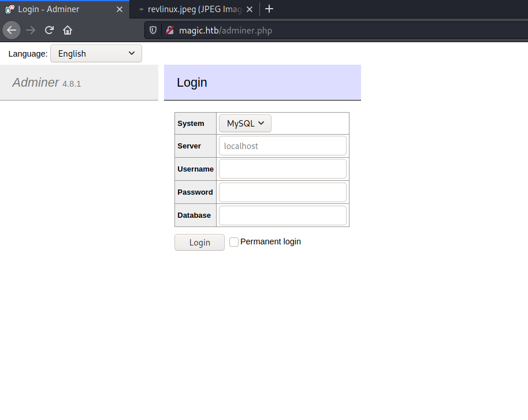Select the Login - Adminer tab
This screenshot has width=528, height=420.
64,9
